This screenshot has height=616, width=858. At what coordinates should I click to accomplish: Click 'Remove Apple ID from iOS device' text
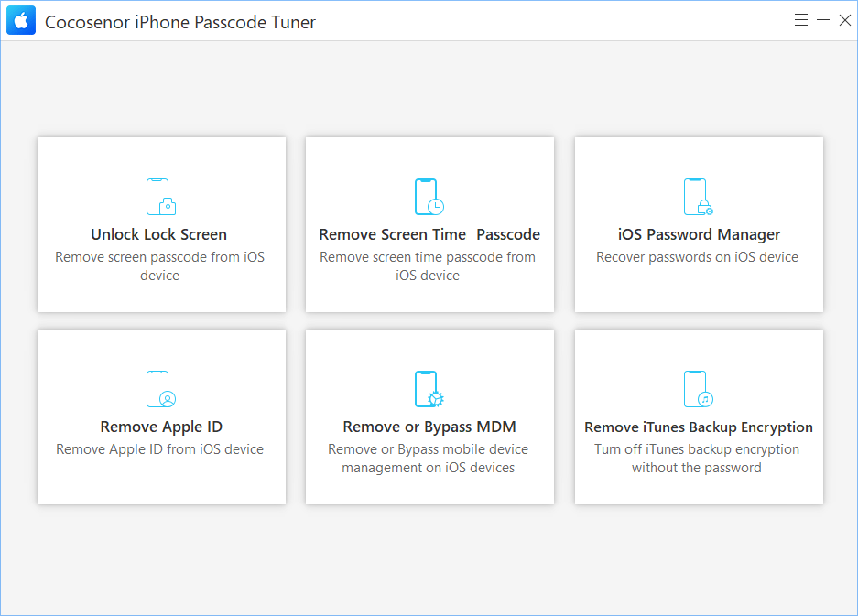pyautogui.click(x=159, y=449)
